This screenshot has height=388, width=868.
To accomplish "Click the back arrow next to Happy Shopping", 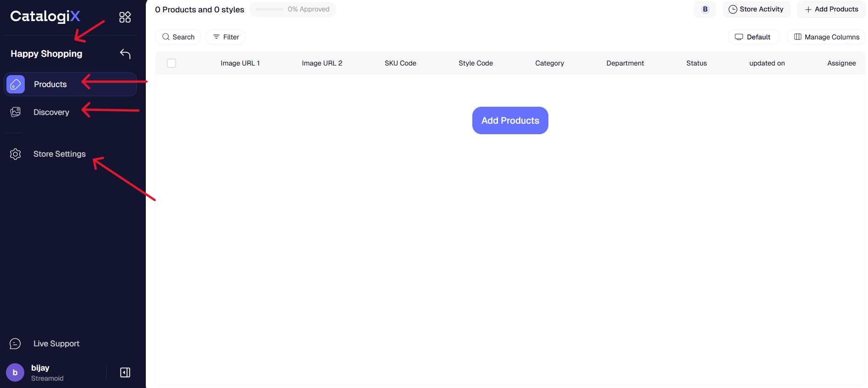I will click(125, 54).
